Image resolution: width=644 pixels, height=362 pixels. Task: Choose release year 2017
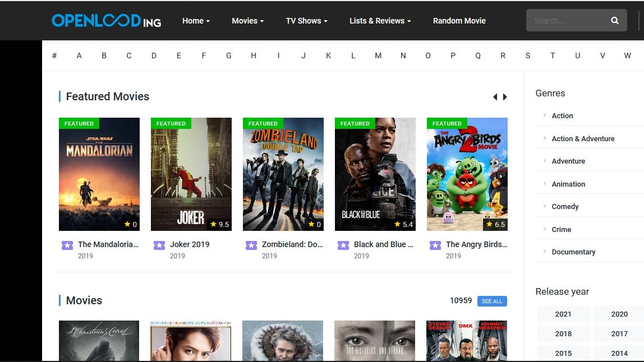click(619, 333)
